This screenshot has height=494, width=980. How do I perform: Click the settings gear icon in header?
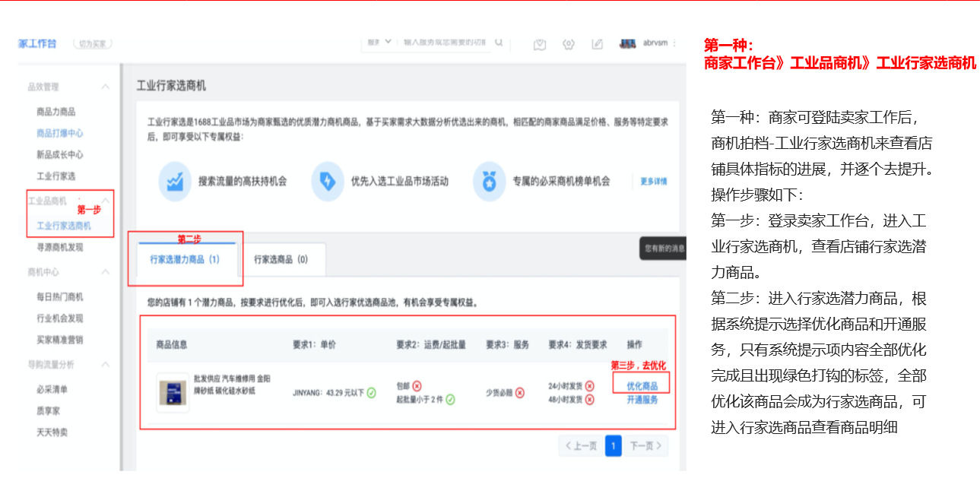(x=568, y=44)
